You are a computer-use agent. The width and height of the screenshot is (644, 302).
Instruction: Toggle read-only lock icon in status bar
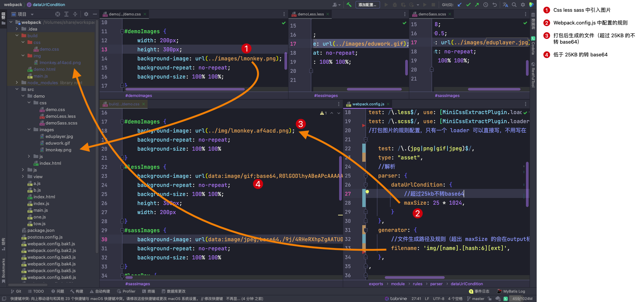tap(490, 299)
